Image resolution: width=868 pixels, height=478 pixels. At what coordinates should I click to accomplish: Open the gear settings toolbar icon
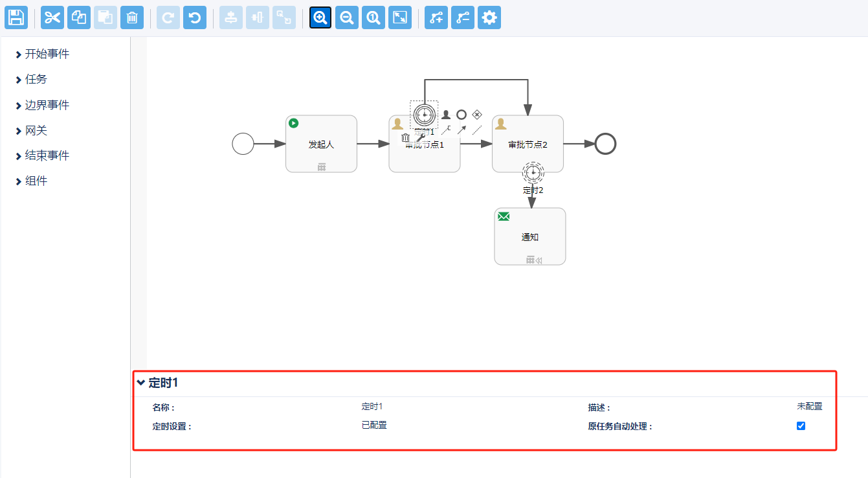click(x=489, y=17)
